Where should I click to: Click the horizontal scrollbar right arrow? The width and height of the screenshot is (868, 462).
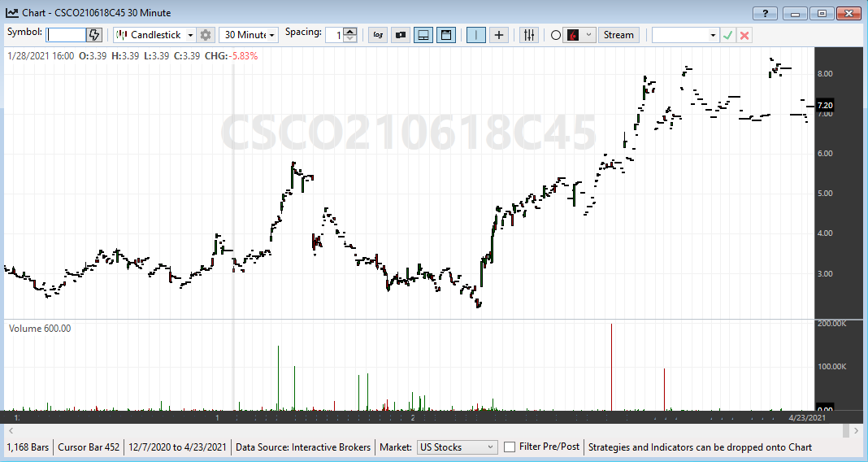pos(857,430)
